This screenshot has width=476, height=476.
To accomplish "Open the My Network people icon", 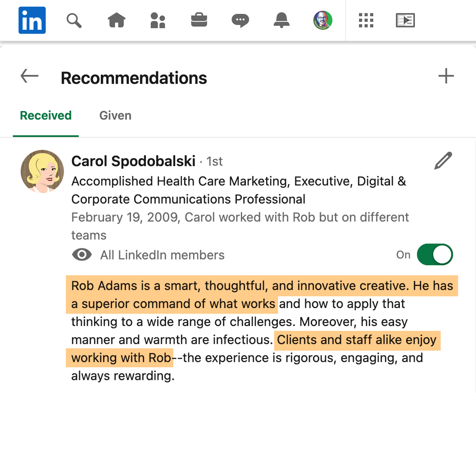I will pyautogui.click(x=158, y=20).
